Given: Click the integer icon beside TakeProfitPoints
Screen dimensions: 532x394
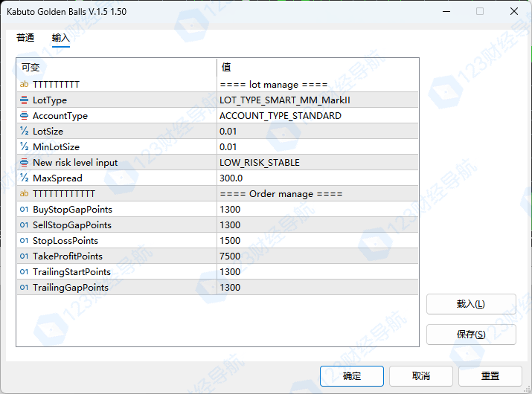Looking at the screenshot, I should (x=24, y=256).
